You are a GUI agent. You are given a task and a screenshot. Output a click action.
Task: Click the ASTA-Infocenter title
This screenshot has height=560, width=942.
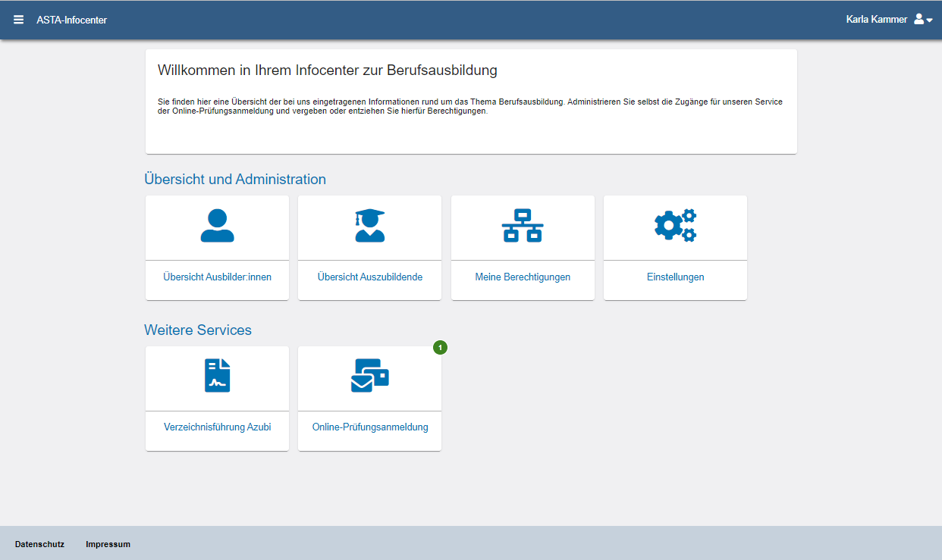[x=72, y=20]
